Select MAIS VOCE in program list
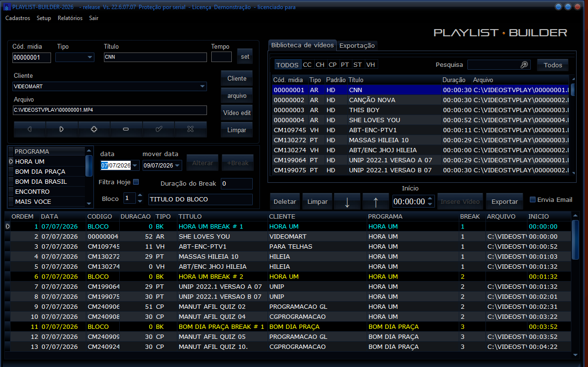This screenshot has width=588, height=367. [49, 202]
